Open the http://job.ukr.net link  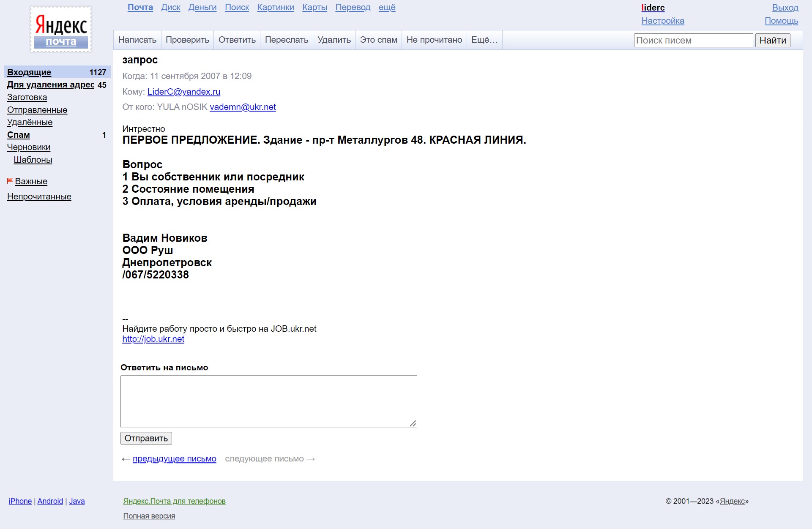[153, 339]
